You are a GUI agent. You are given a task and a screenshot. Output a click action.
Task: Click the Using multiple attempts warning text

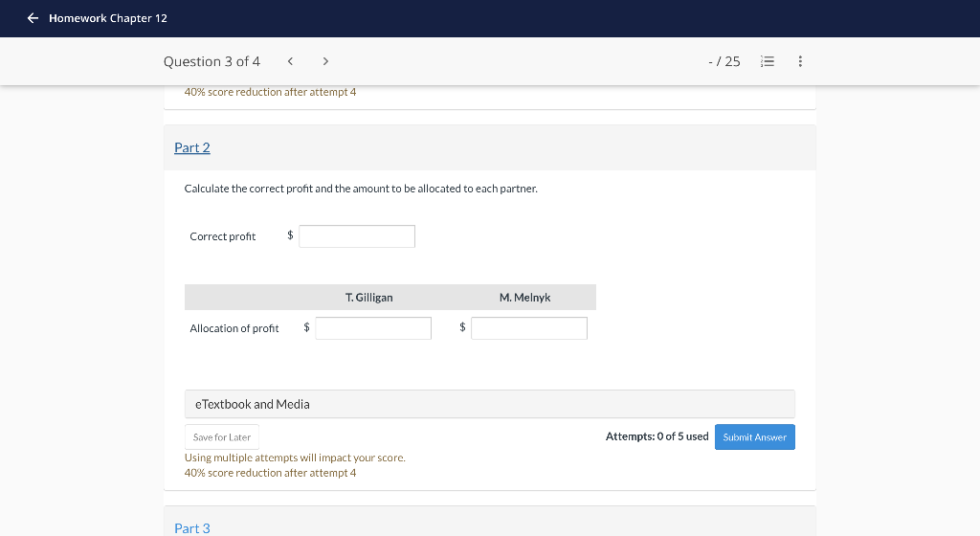click(x=295, y=458)
